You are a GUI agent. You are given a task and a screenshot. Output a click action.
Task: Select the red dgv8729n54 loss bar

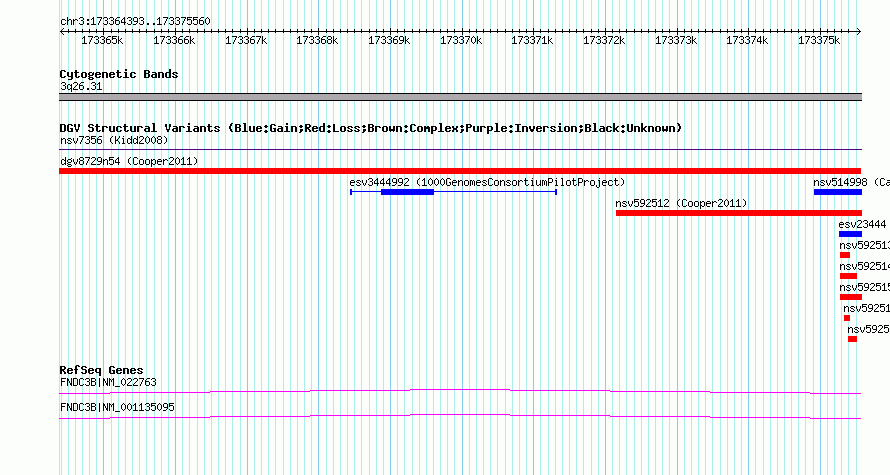tap(460, 171)
